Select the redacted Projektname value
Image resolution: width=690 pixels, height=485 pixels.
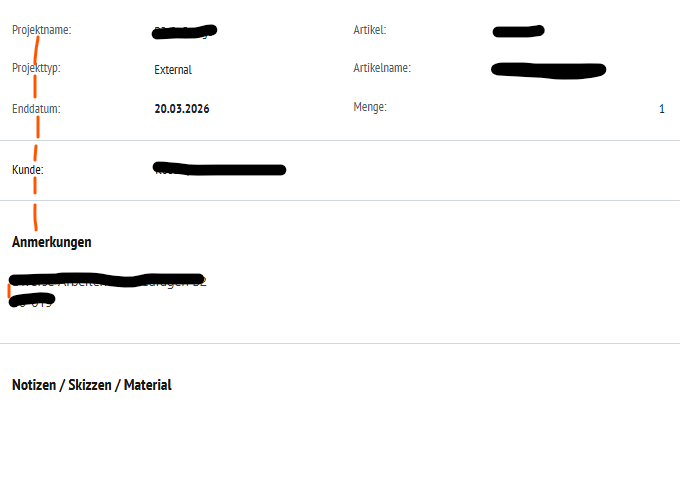184,32
